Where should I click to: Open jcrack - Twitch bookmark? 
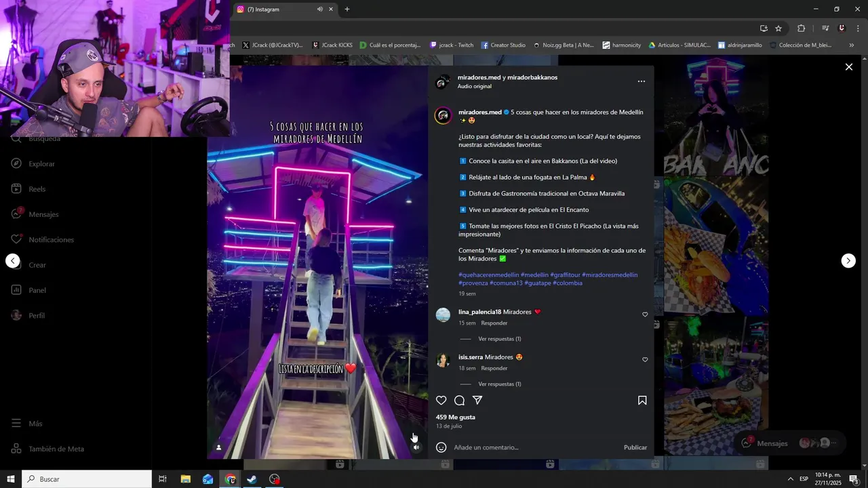point(452,45)
